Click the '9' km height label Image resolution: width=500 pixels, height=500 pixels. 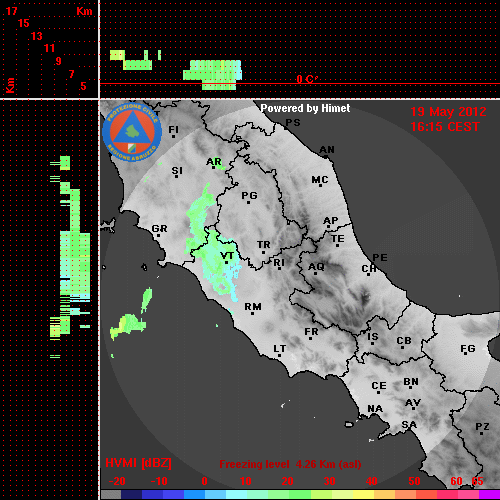58,61
